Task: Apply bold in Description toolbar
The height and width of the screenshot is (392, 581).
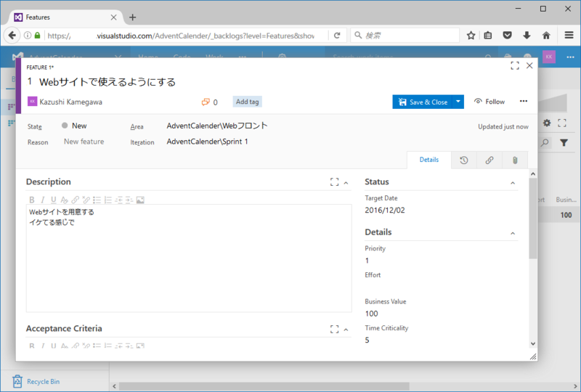Action: (x=32, y=200)
